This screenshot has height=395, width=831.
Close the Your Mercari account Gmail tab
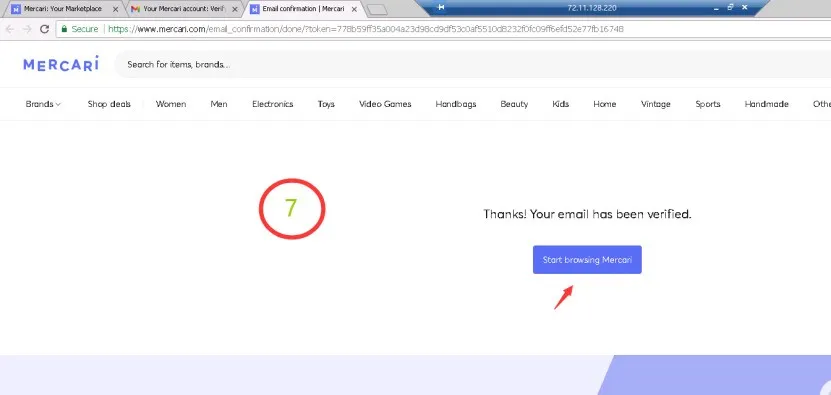[235, 9]
